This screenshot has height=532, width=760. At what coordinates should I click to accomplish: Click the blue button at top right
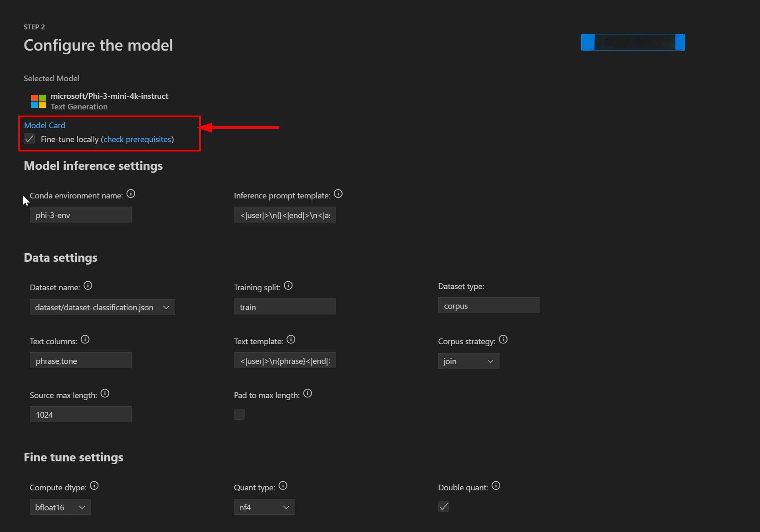pyautogui.click(x=633, y=42)
